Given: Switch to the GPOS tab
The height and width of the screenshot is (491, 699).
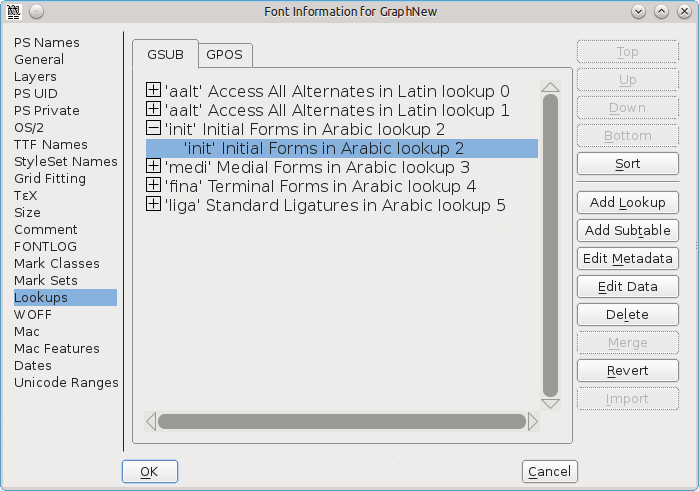Looking at the screenshot, I should [224, 54].
